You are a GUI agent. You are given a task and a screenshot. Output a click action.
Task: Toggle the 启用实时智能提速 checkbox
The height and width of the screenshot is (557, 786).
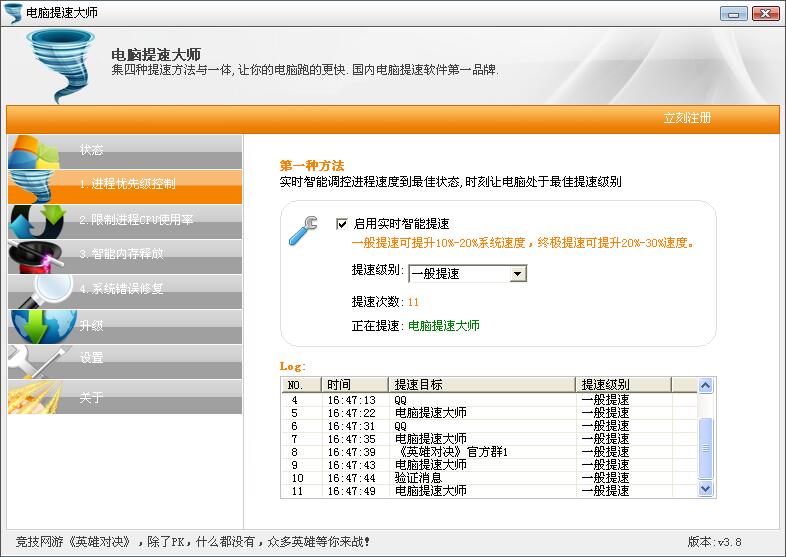coord(343,224)
